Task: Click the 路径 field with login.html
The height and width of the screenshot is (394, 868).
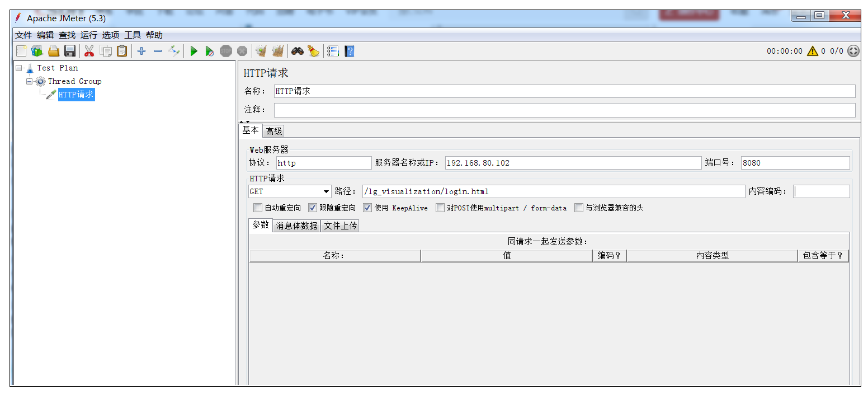Action: [x=554, y=191]
